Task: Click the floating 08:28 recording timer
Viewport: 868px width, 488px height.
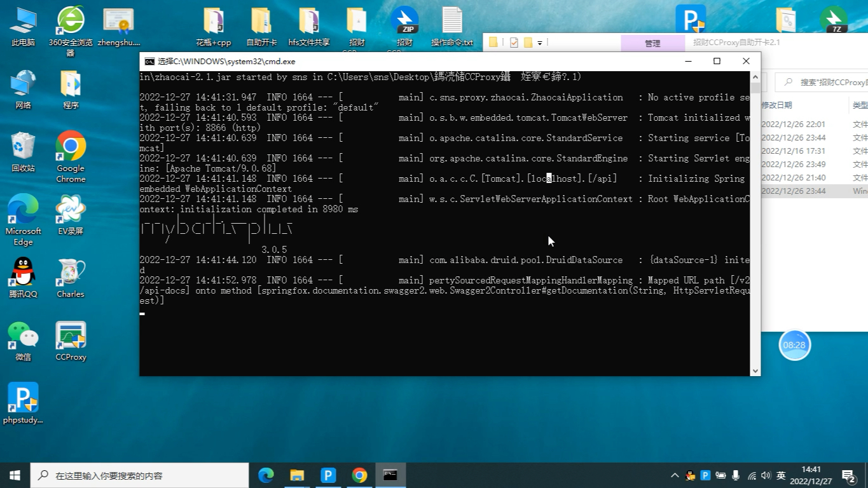Action: coord(794,345)
